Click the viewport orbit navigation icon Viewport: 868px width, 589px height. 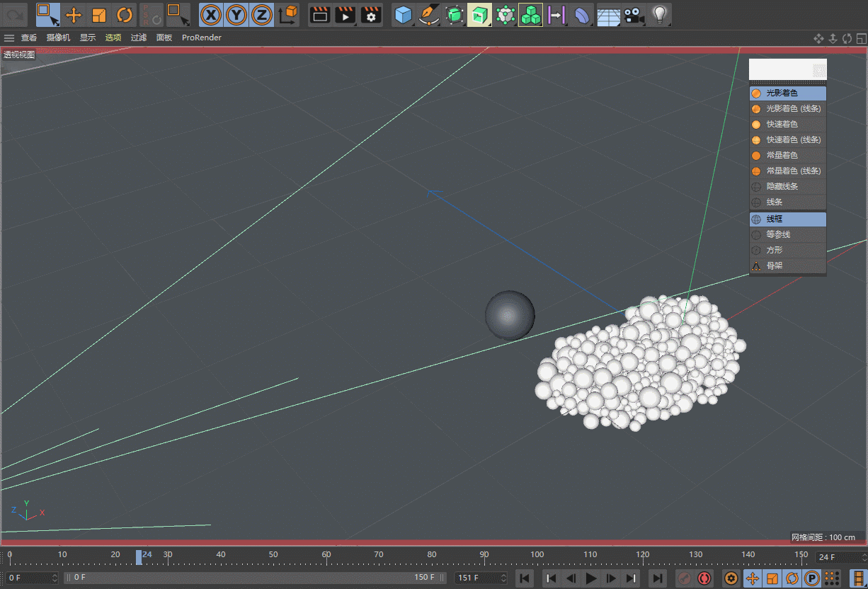coord(846,38)
